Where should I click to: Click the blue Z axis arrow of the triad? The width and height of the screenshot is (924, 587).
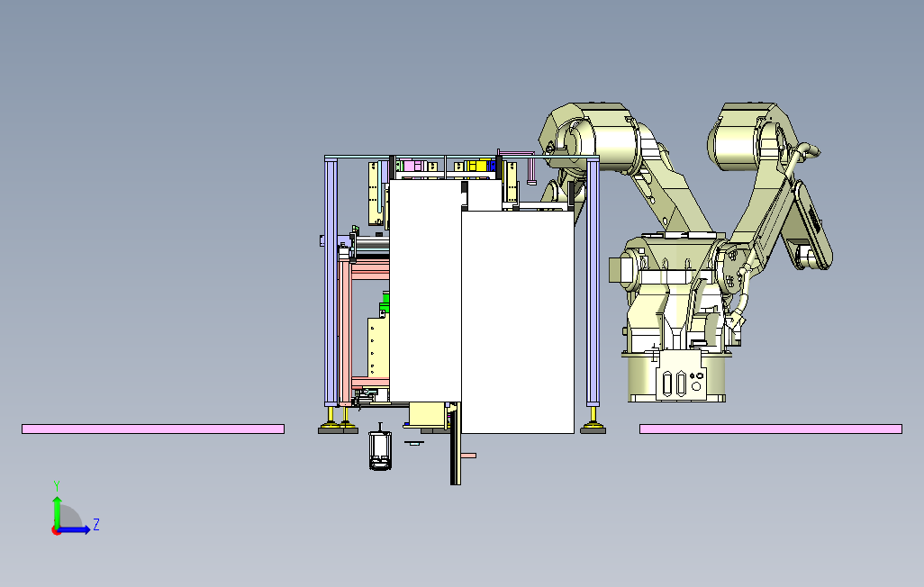click(76, 530)
